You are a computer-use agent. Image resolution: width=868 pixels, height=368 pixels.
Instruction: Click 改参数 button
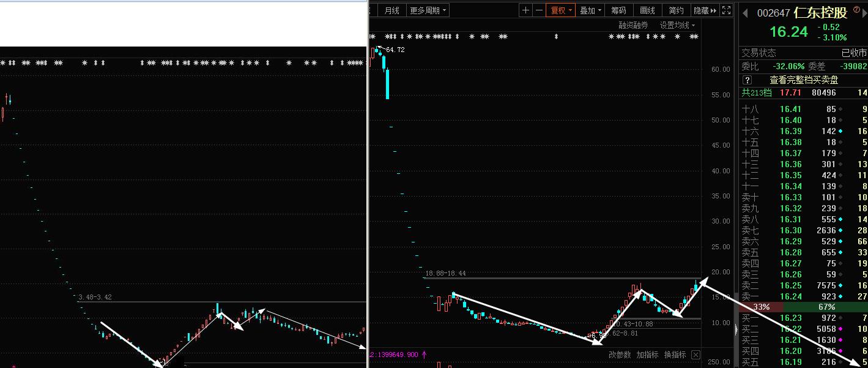tap(620, 355)
